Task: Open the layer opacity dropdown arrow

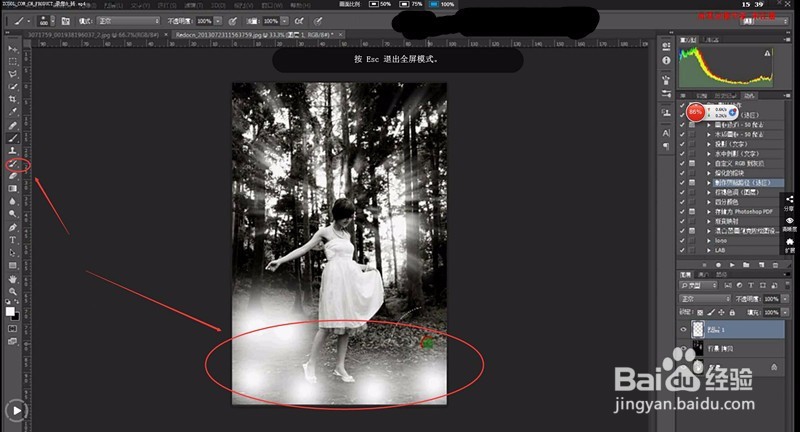Action: [785, 299]
